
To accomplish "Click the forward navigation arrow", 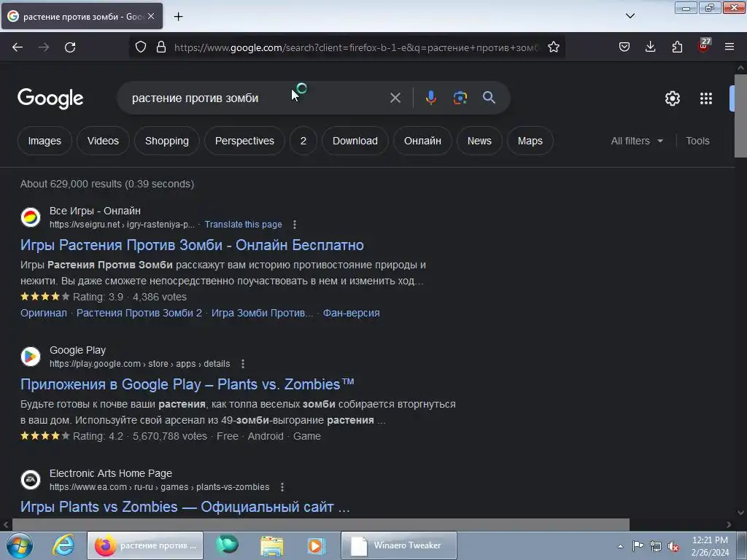I will [x=44, y=47].
